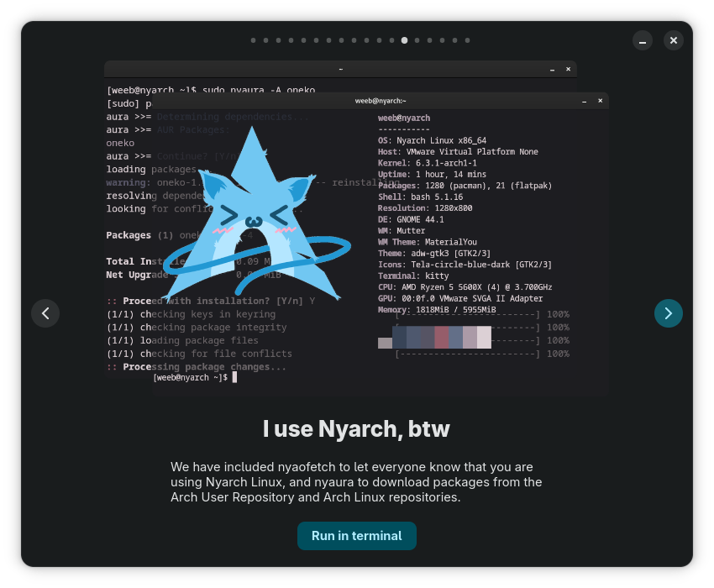The width and height of the screenshot is (714, 588).
Task: Click the "I use Nyarch, btw" heading
Action: pyautogui.click(x=356, y=429)
